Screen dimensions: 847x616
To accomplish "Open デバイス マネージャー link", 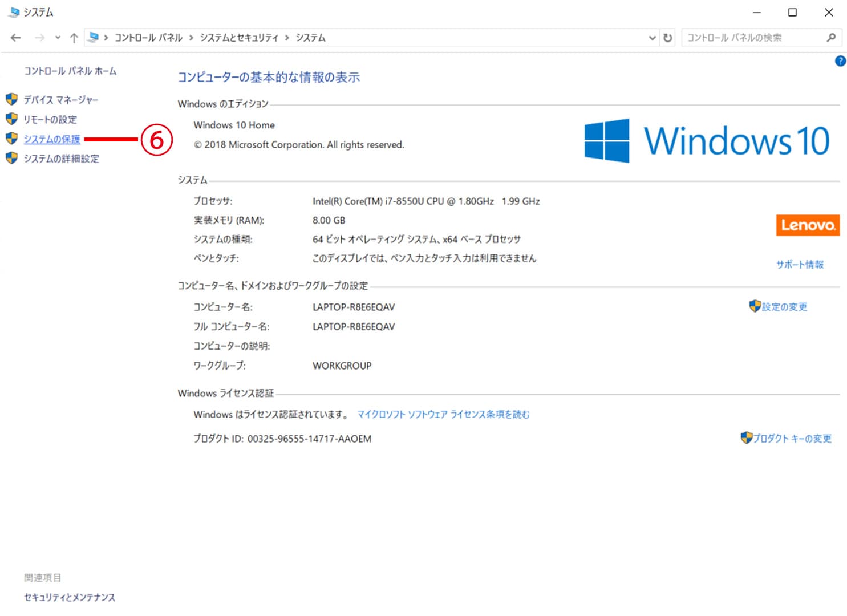I will [61, 100].
